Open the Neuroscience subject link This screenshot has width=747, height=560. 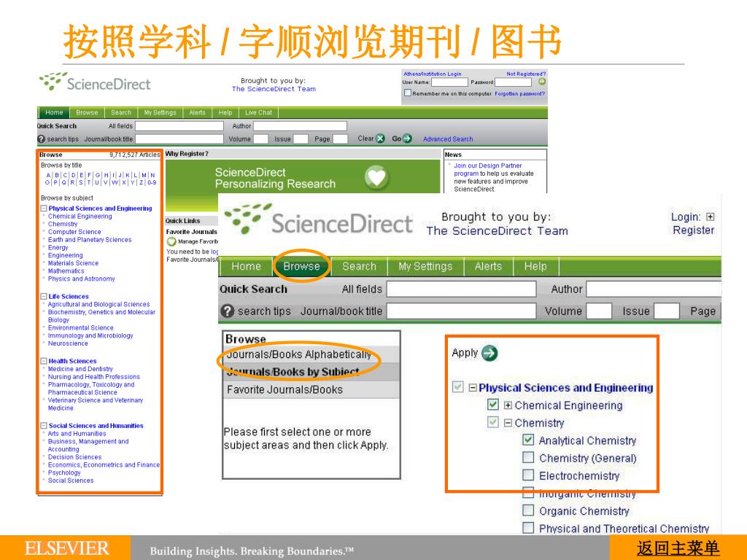[x=68, y=343]
